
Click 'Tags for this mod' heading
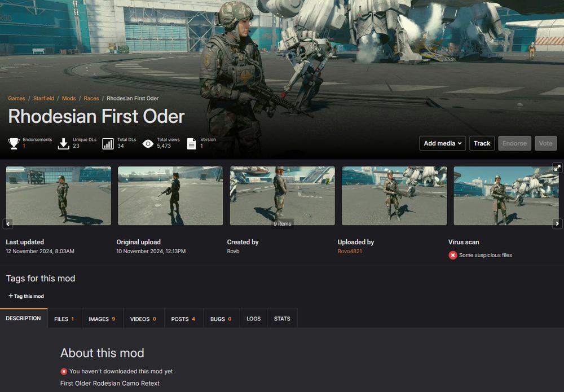(41, 278)
